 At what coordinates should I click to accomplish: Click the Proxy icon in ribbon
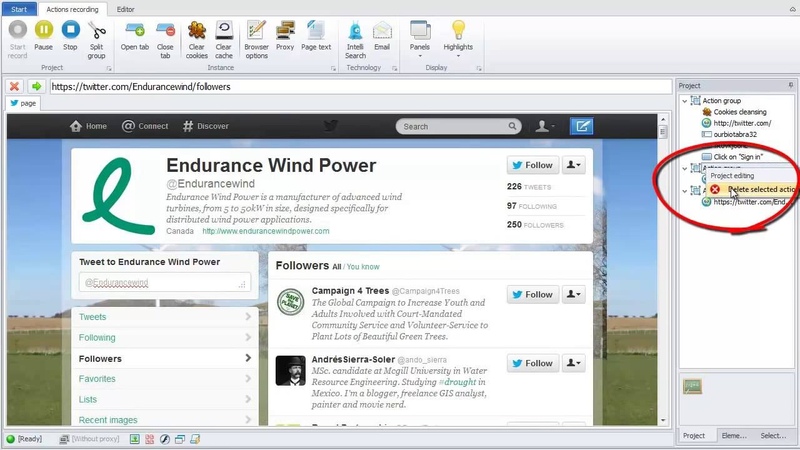click(x=286, y=31)
